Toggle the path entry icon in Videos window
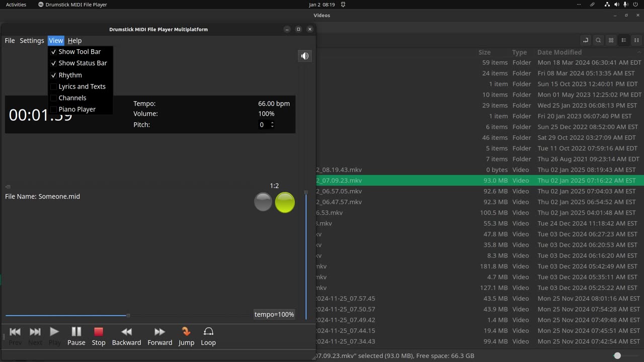This screenshot has height=362, width=644. tap(585, 40)
